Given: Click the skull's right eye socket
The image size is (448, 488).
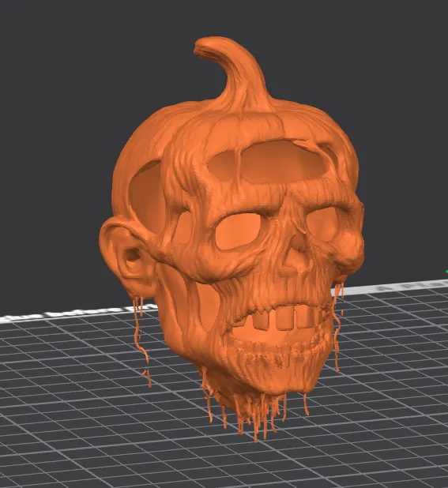Looking at the screenshot, I should 322,223.
